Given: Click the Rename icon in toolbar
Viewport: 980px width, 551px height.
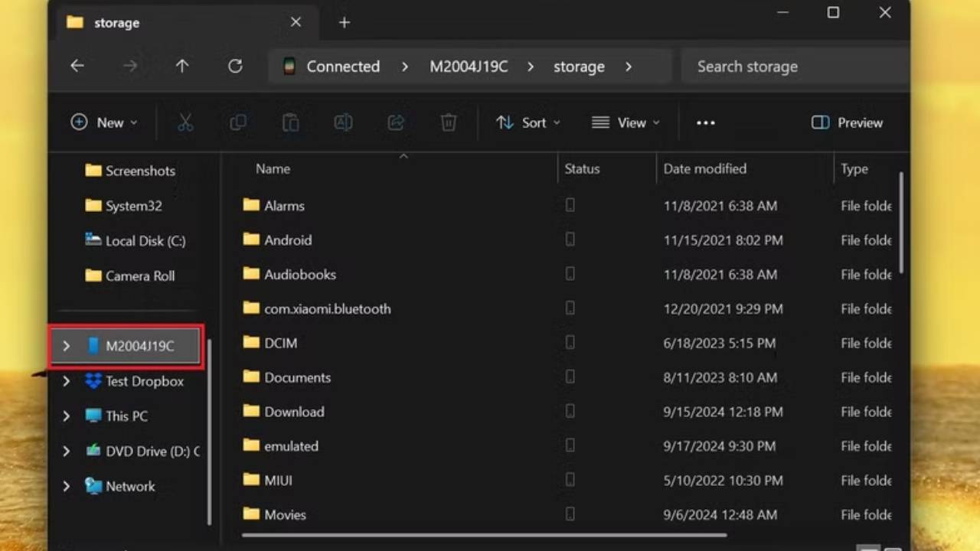Looking at the screenshot, I should pyautogui.click(x=343, y=122).
